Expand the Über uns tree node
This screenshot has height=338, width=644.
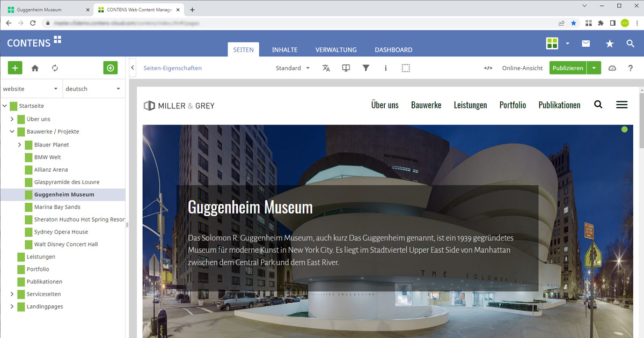12,119
